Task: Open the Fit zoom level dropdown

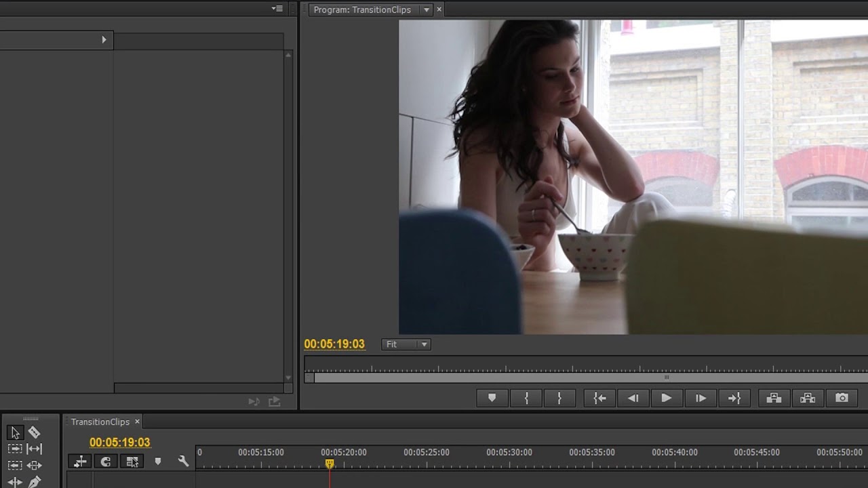Action: 406,344
